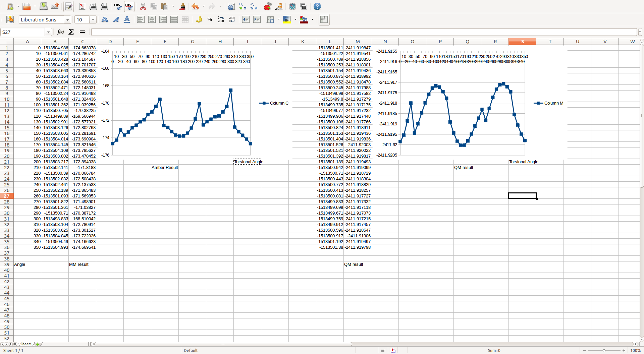Click the Sort Ascending icon
The height and width of the screenshot is (354, 644).
tap(243, 6)
